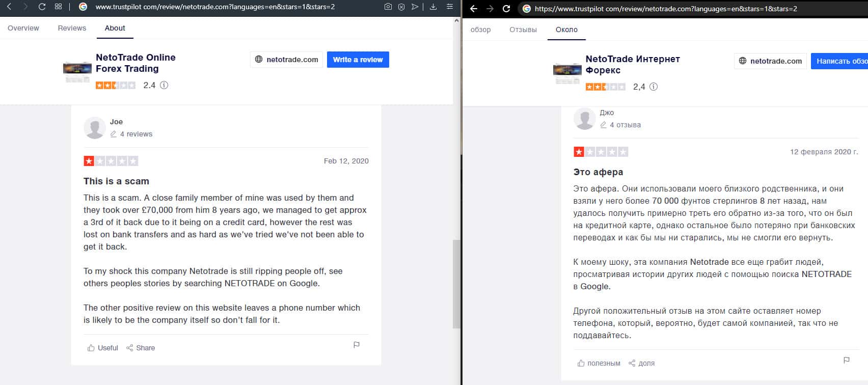Click the NetoTrade Интернет Форекс heading

633,65
